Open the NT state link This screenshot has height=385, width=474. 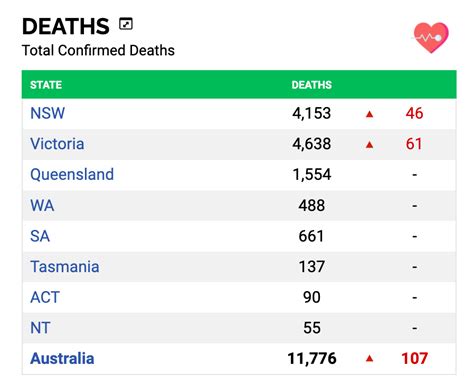(40, 328)
